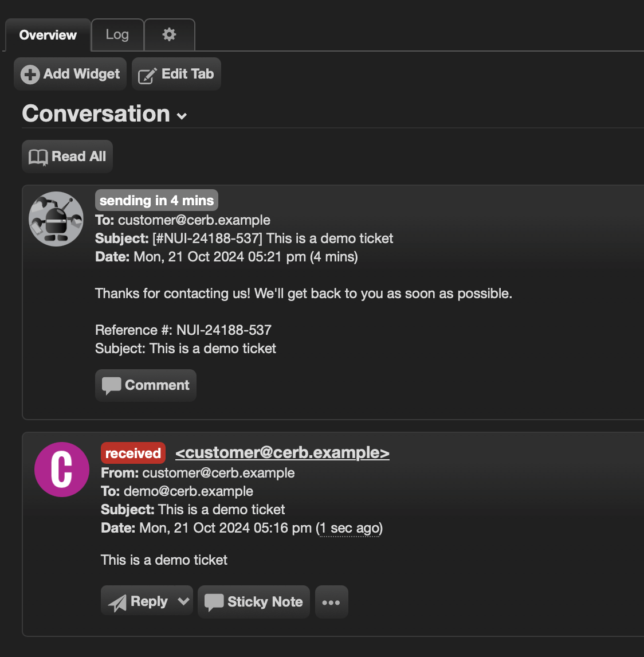Click the Read All button
Image resolution: width=644 pixels, height=657 pixels.
[68, 157]
